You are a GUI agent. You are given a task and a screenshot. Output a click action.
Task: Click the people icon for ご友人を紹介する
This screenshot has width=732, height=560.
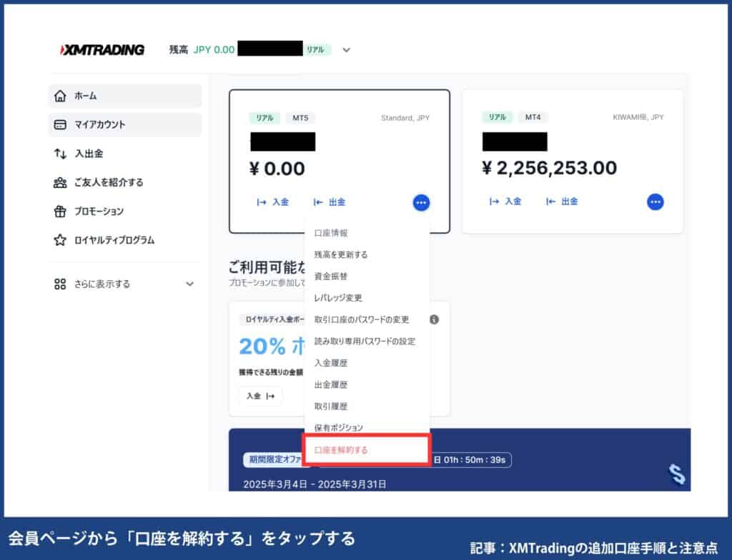[60, 182]
